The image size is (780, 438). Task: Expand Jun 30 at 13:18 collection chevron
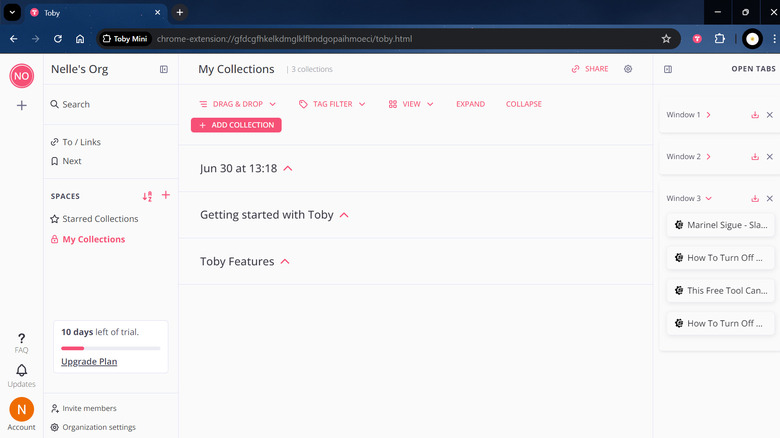(x=288, y=169)
